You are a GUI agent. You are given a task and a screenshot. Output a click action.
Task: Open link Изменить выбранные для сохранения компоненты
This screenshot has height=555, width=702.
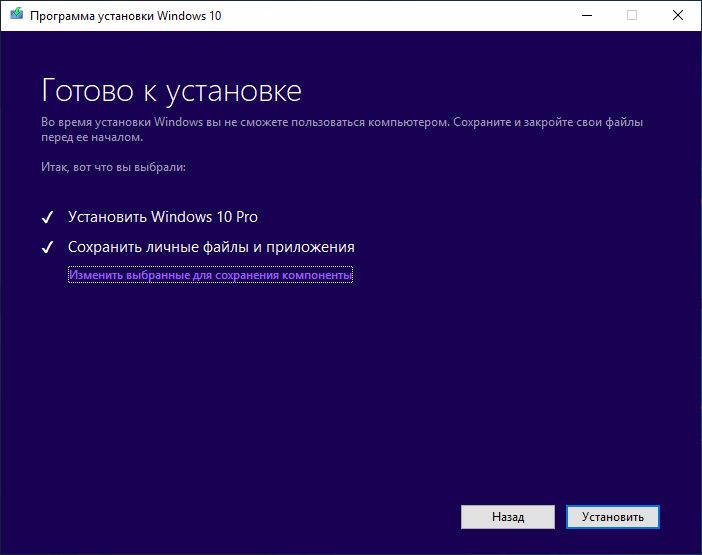pos(210,275)
